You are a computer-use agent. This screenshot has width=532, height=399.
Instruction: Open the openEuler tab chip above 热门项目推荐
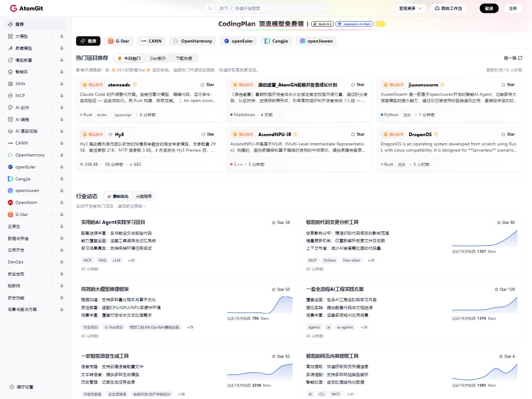pos(239,41)
